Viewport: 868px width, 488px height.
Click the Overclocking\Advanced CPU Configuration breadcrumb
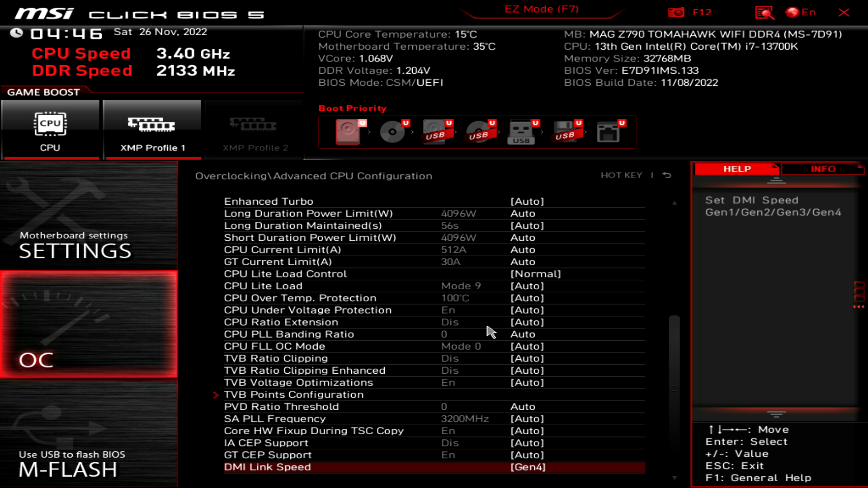(x=313, y=176)
